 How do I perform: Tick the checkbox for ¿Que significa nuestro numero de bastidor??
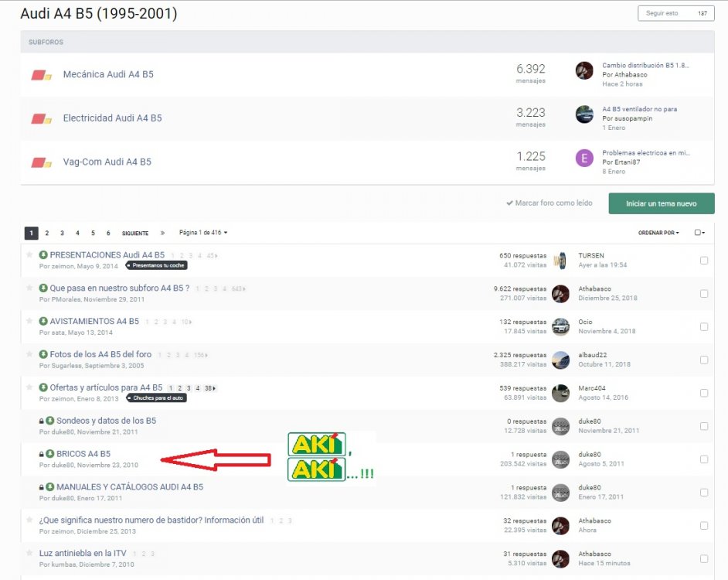(x=704, y=526)
